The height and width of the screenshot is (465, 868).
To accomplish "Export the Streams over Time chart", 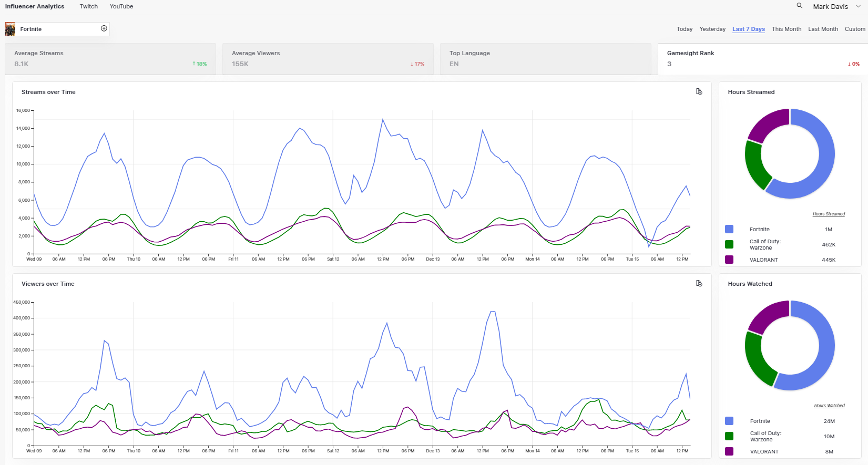I will tap(699, 91).
